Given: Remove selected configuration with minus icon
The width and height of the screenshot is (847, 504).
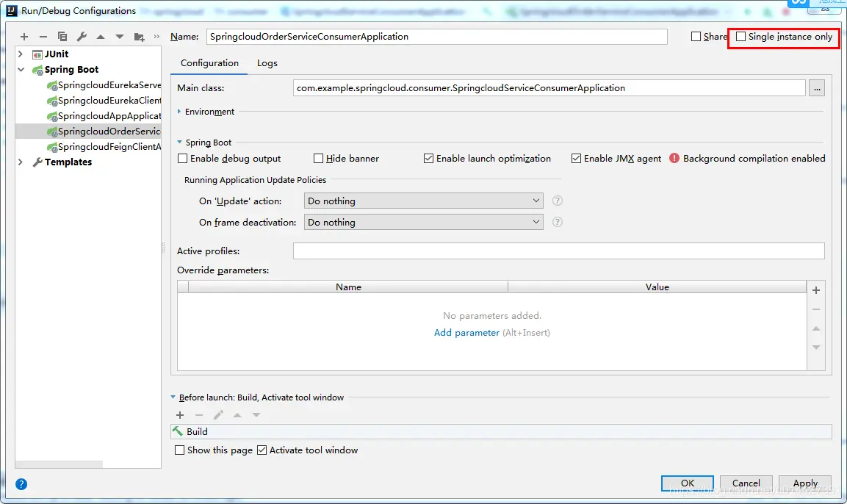Looking at the screenshot, I should point(43,37).
